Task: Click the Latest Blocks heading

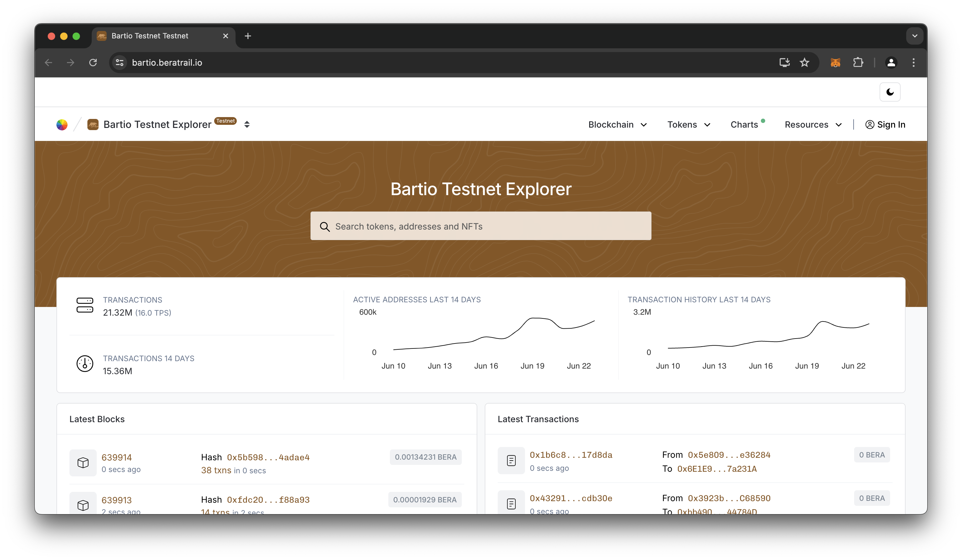Action: (97, 419)
